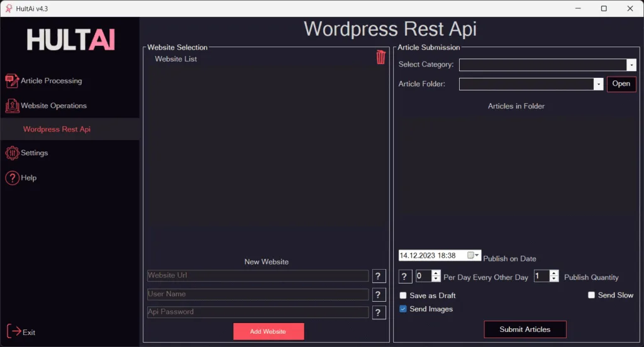The image size is (644, 347).
Task: Focus the Website Url input field
Action: 257,275
